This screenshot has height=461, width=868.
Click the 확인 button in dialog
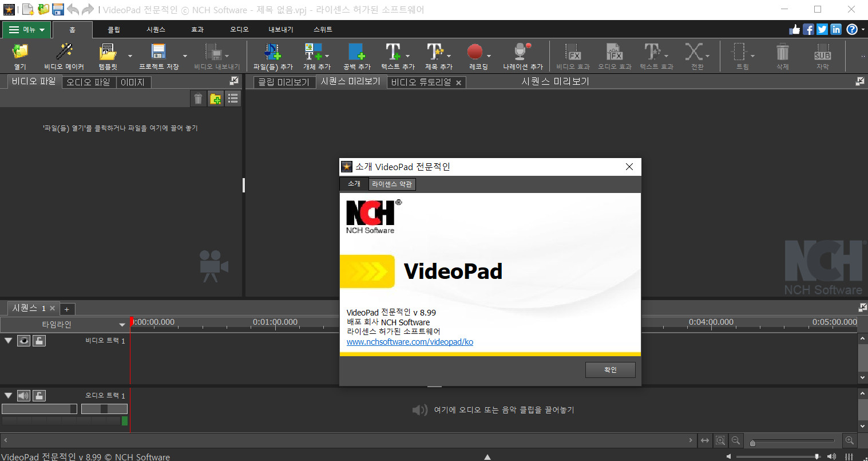click(610, 370)
